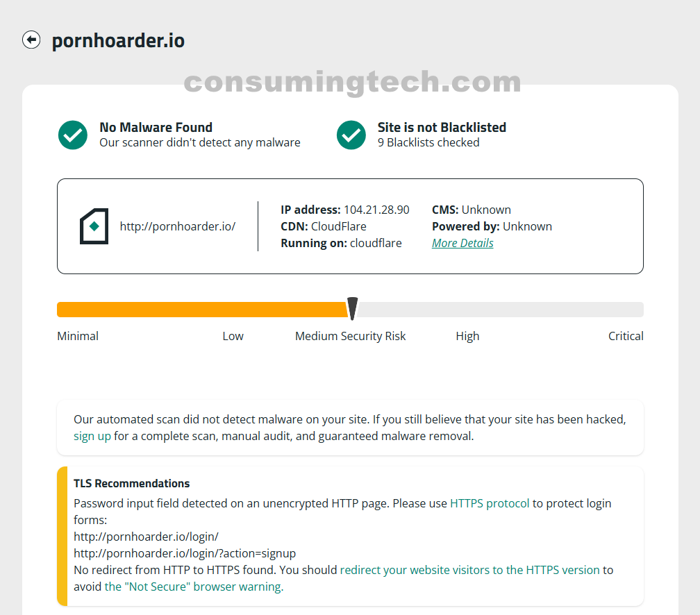Click the High risk label
700x615 pixels.
pyautogui.click(x=467, y=336)
